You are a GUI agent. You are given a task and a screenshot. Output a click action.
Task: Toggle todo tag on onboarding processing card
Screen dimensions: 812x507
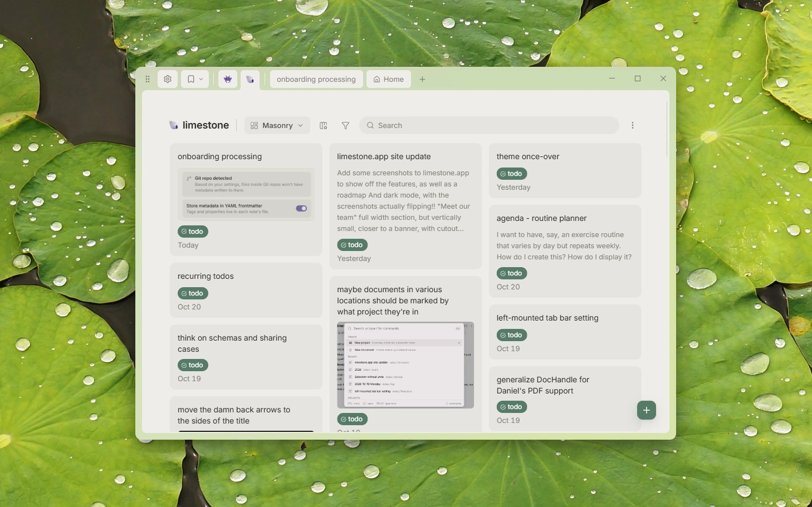click(193, 232)
